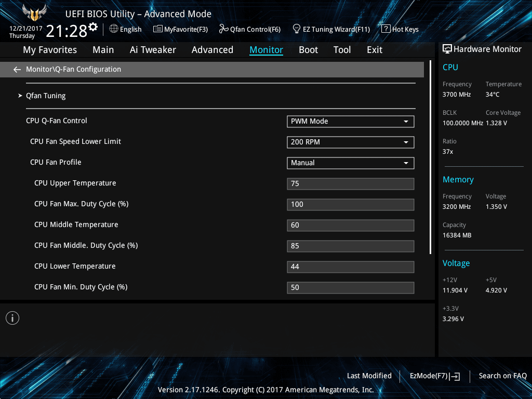Click the 16384 MB capacity value
532x399 pixels.
(457, 235)
